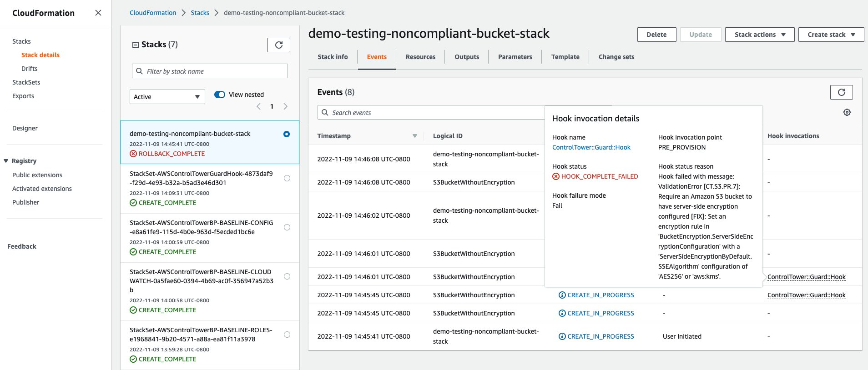Open the Outputs tab
868x370 pixels.
(x=467, y=57)
